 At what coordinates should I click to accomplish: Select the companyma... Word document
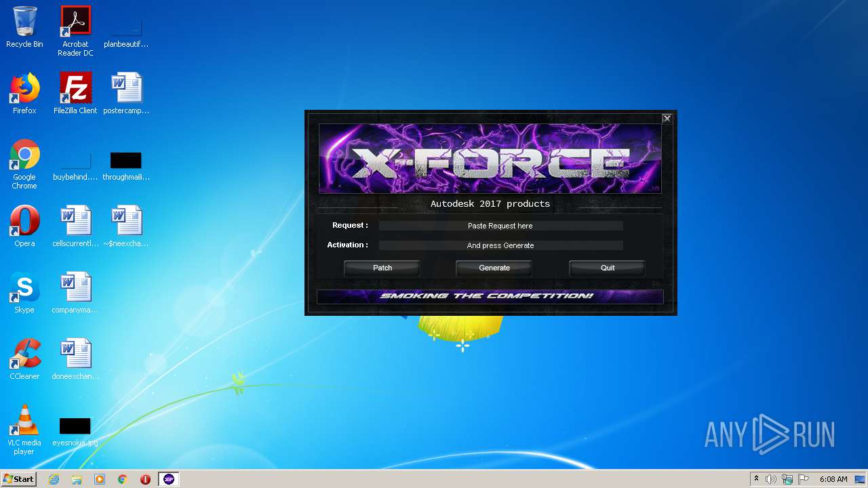pos(75,293)
